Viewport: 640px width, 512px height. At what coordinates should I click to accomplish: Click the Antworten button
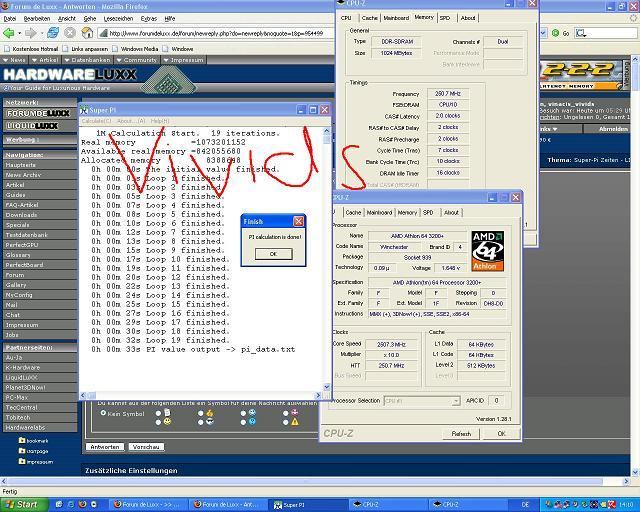pos(105,447)
